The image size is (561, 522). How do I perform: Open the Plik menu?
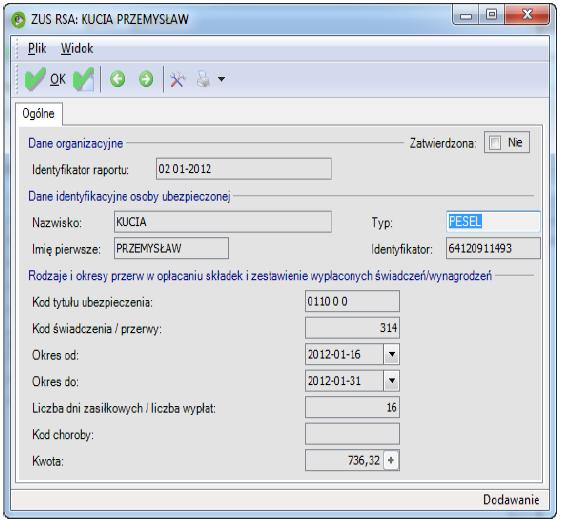coord(37,48)
